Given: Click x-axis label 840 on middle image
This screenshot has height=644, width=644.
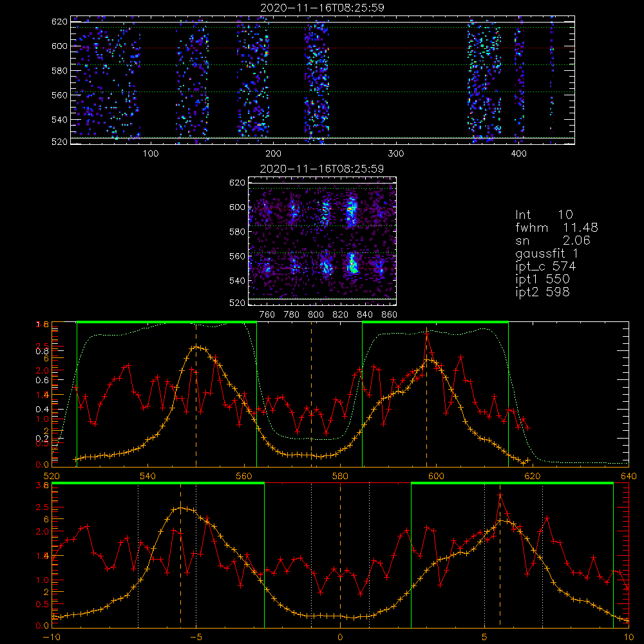Looking at the screenshot, I should [365, 315].
